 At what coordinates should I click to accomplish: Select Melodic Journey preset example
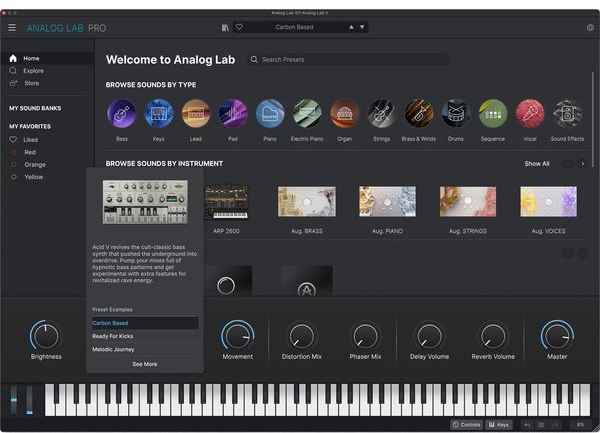point(145,349)
